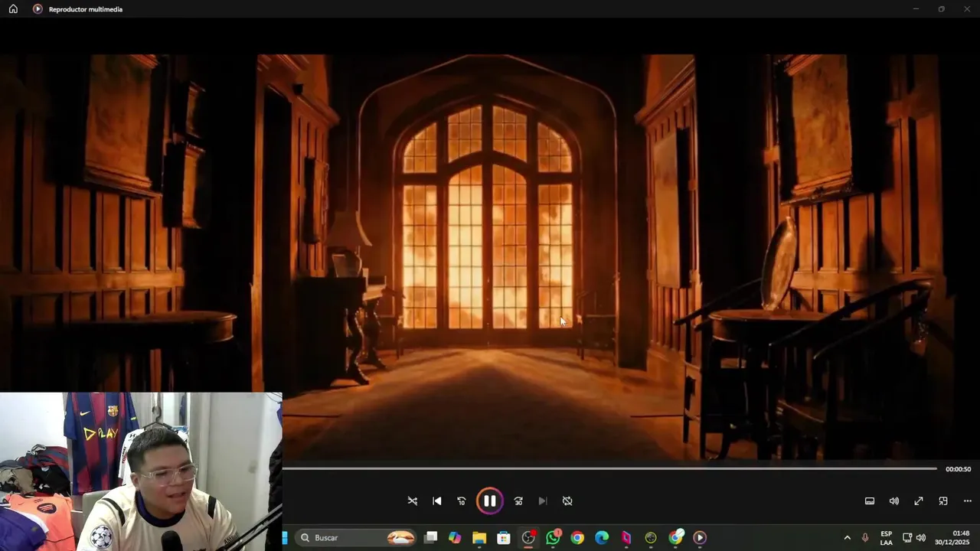Switch the video to full screen
Viewport: 980px width, 551px height.
[919, 501]
